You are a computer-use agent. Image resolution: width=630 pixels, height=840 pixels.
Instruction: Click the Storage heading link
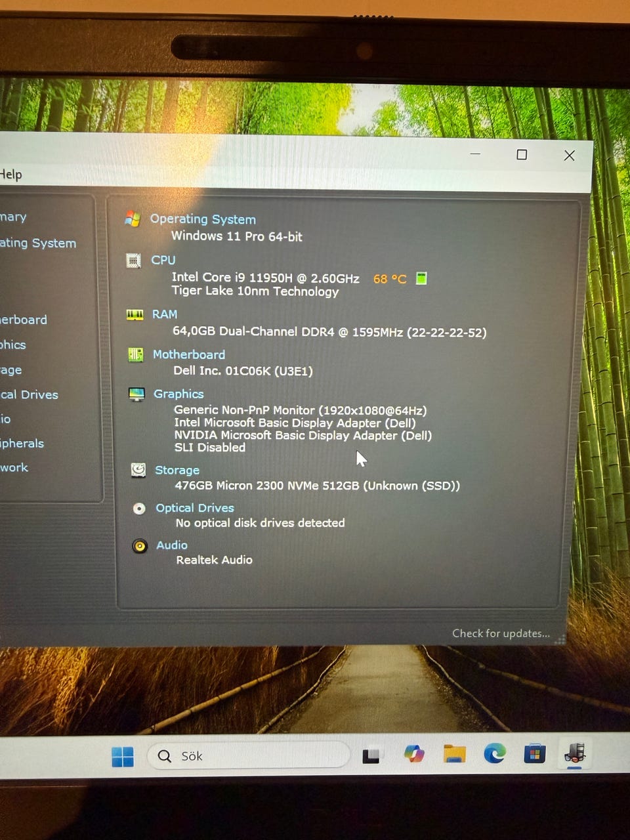point(177,471)
